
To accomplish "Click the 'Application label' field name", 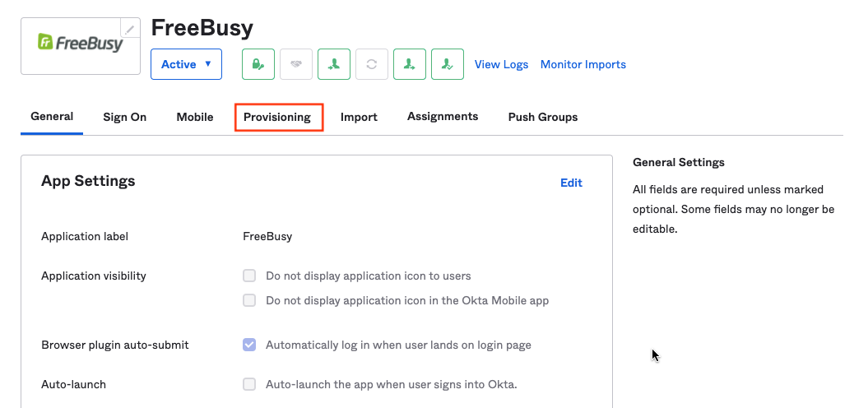I will point(85,236).
